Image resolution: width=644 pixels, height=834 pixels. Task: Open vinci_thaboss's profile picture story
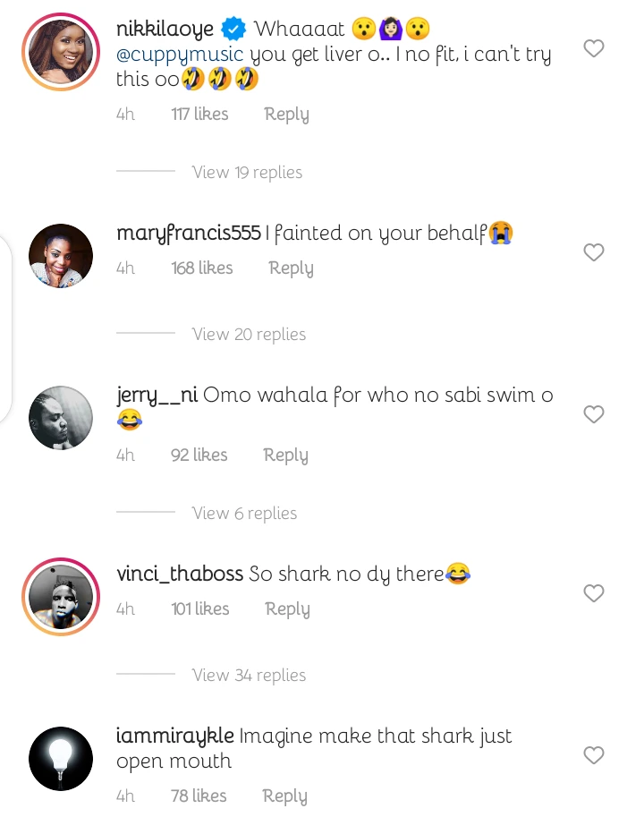(x=61, y=597)
